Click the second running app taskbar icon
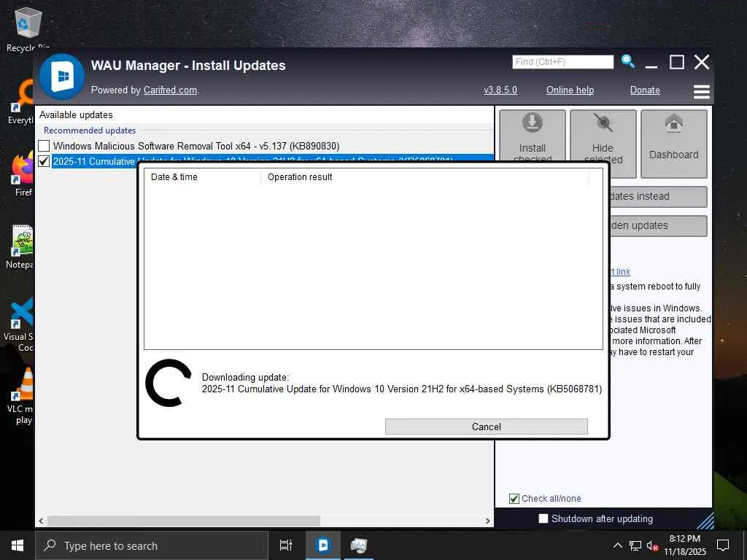747x560 pixels. [x=358, y=545]
